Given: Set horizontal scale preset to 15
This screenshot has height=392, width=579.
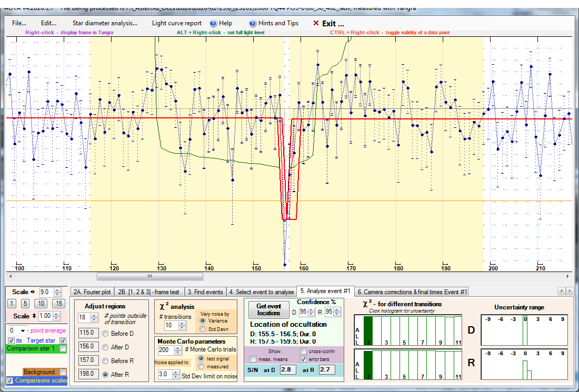Looking at the screenshot, I should coord(58,304).
